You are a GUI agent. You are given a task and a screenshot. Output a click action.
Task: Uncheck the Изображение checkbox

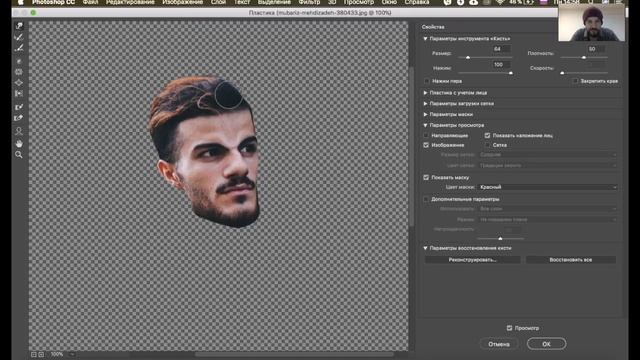(426, 145)
